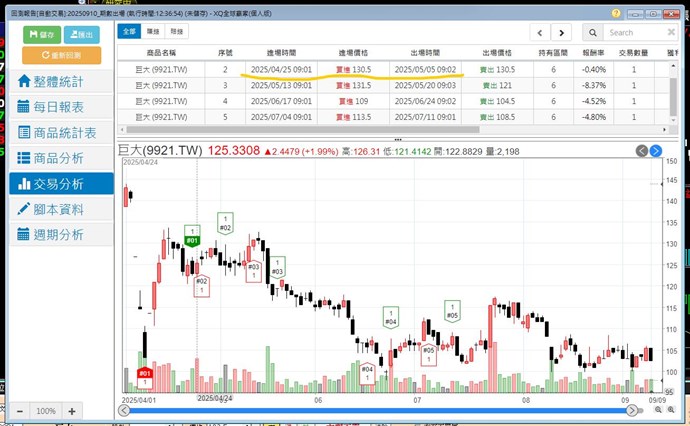
Task: Click the 賣出 104.5 exit price cell
Action: [x=497, y=101]
